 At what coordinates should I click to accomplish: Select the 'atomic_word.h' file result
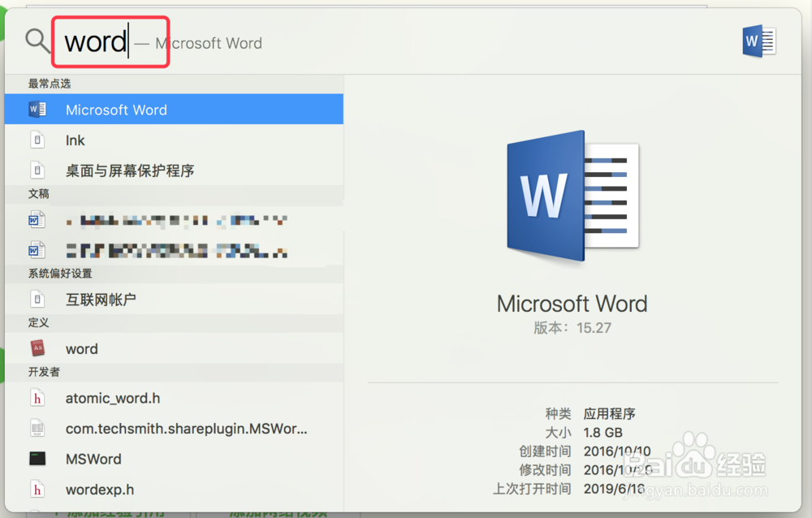pyautogui.click(x=174, y=398)
